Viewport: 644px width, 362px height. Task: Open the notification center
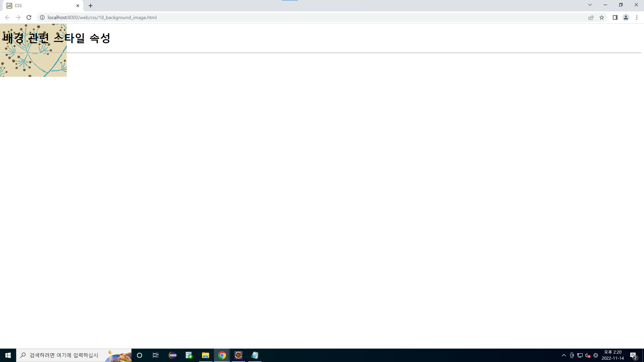pyautogui.click(x=633, y=355)
